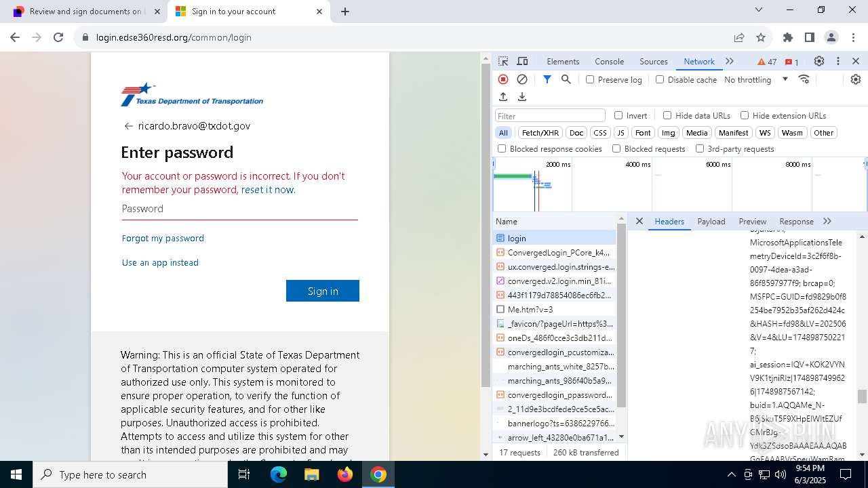Click the request list scrollbar
This screenshot has width=868, height=488.
(621, 316)
